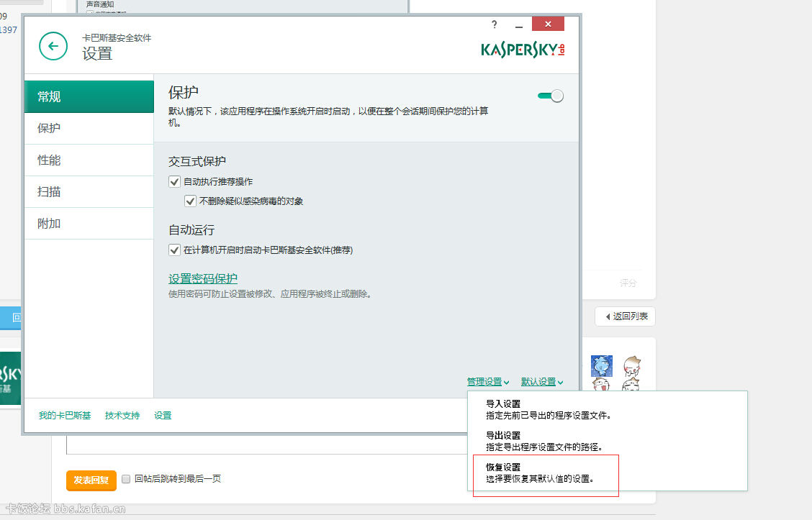
Task: Click the 卡巴斯基安全软件 title text
Action: (x=117, y=38)
